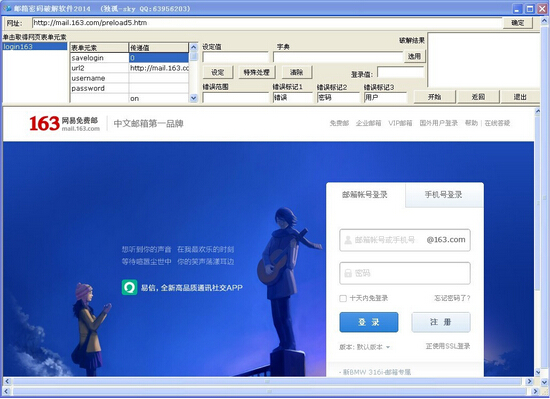
Task: Click into the 网址 URL address field
Action: [267, 23]
